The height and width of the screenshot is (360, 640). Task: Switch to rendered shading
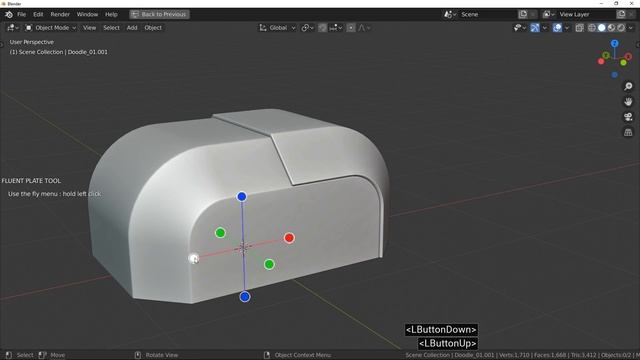point(621,28)
